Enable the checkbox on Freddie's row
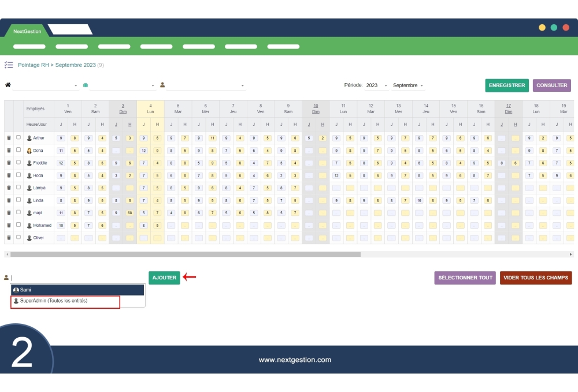The width and height of the screenshot is (578, 392). [18, 163]
